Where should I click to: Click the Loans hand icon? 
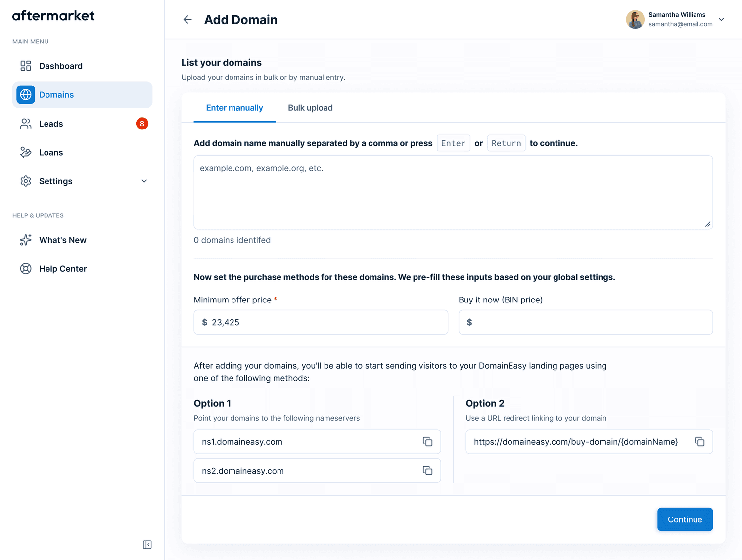26,153
